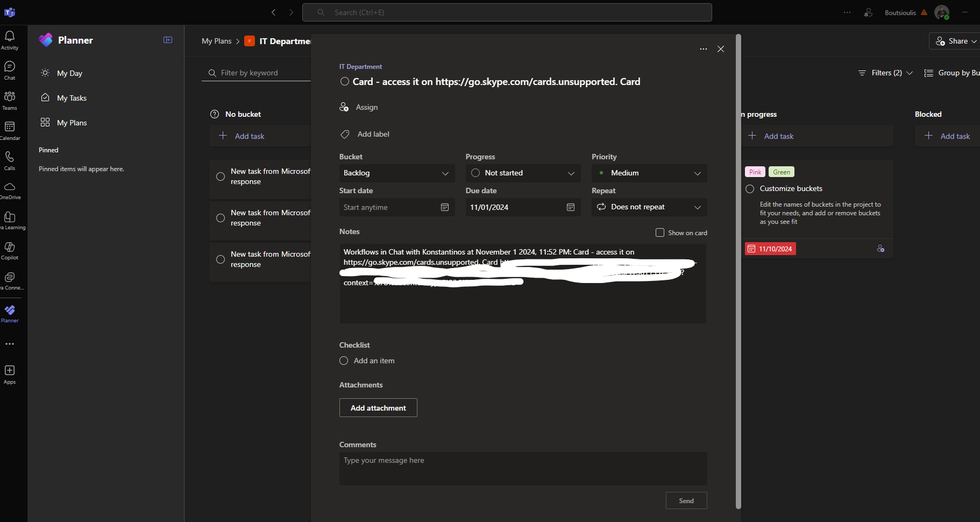Complete first New task from Microsoft card
Image resolution: width=980 pixels, height=522 pixels.
click(x=221, y=177)
